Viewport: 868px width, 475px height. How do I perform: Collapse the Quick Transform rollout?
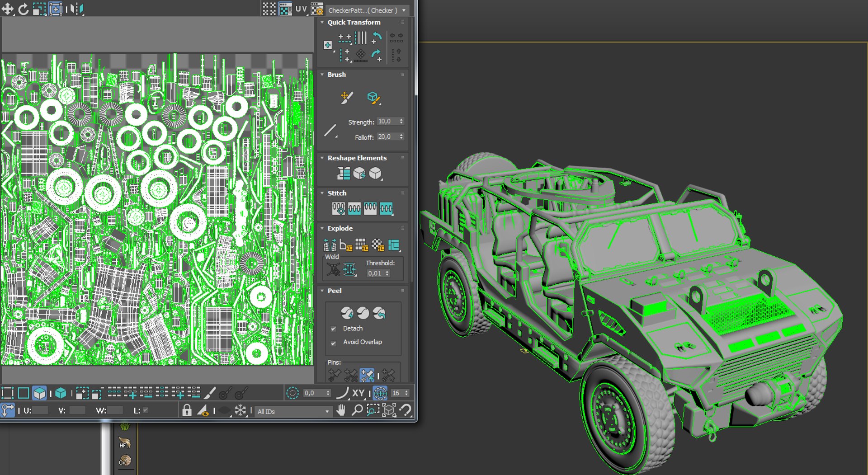tap(322, 22)
